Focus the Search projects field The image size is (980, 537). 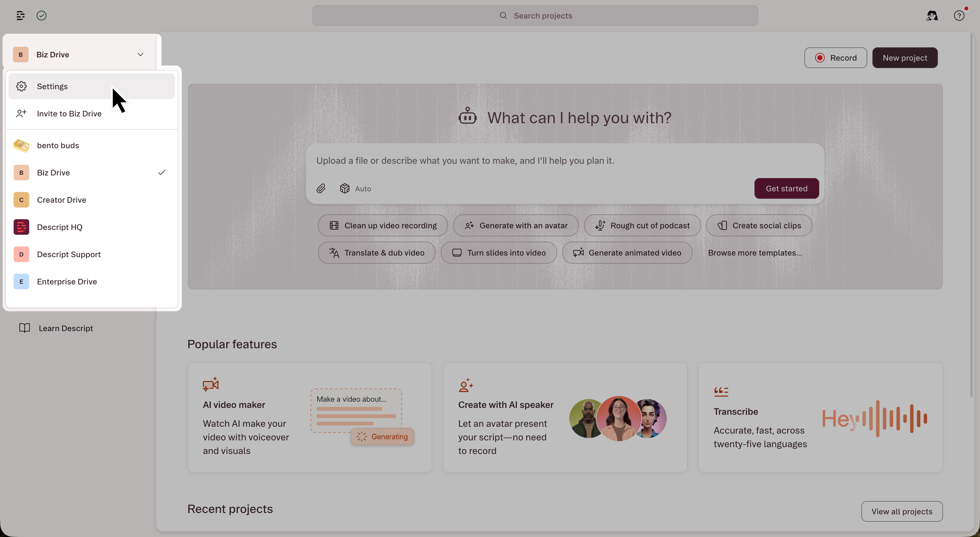(x=535, y=16)
